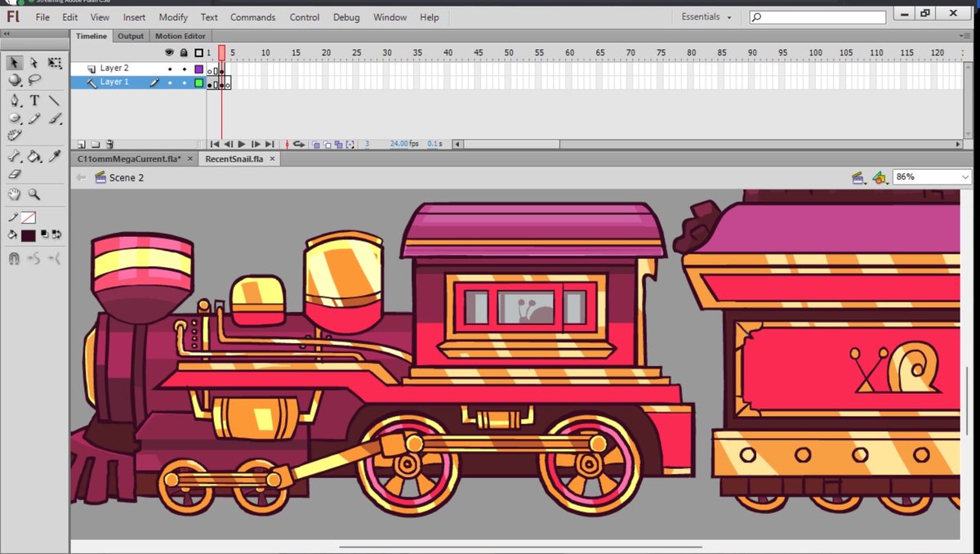Select the 3D Rotation tool
Viewport: 980px width, 554px height.
tap(15, 81)
